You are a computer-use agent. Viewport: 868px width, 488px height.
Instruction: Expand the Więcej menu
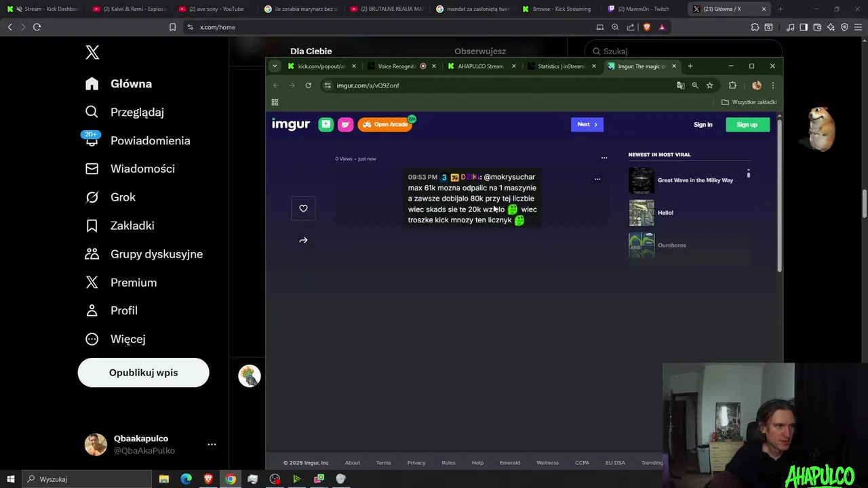coord(115,339)
